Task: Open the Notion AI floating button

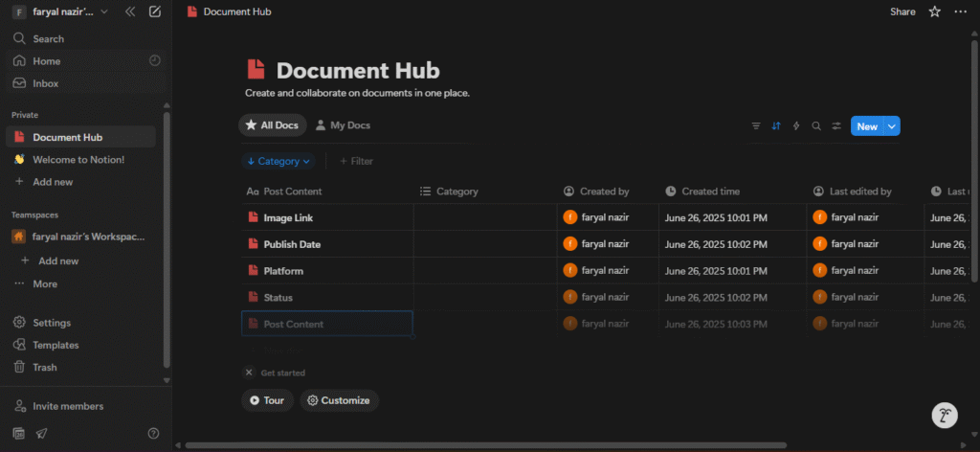Action: point(945,415)
